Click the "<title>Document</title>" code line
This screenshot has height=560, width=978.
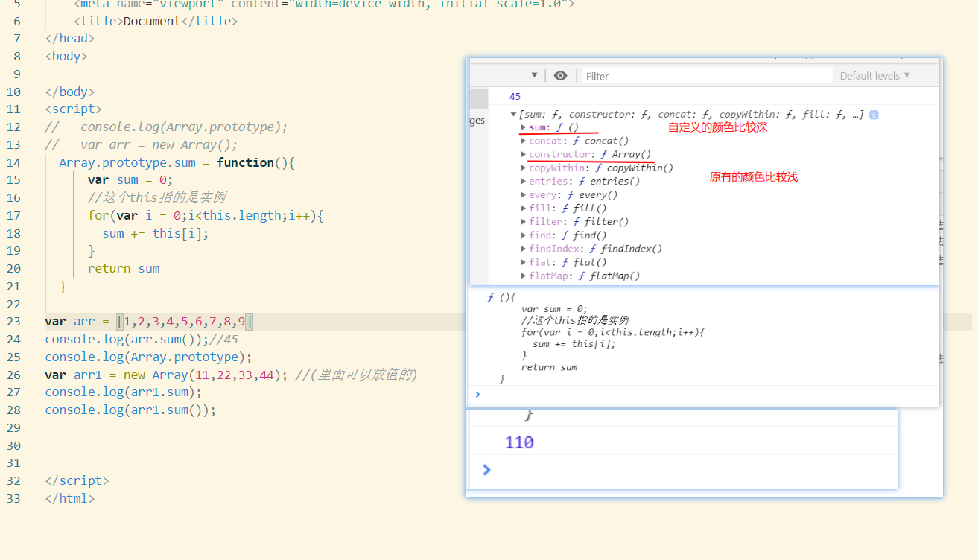tap(156, 21)
